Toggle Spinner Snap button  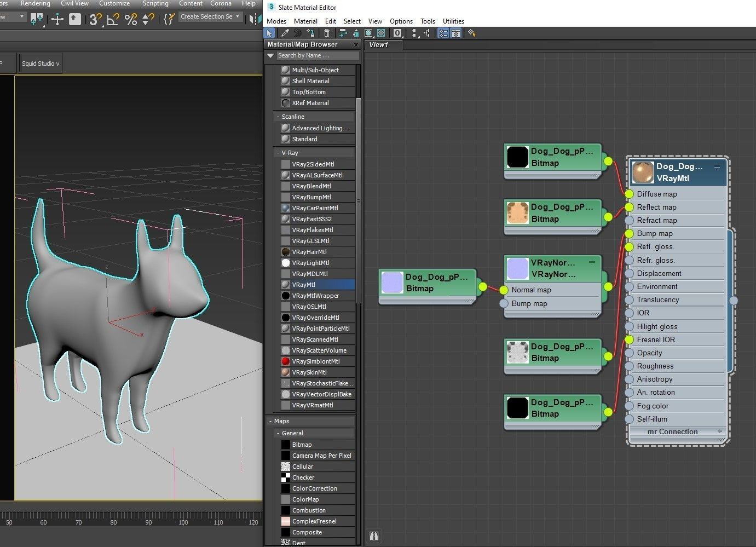click(x=148, y=20)
